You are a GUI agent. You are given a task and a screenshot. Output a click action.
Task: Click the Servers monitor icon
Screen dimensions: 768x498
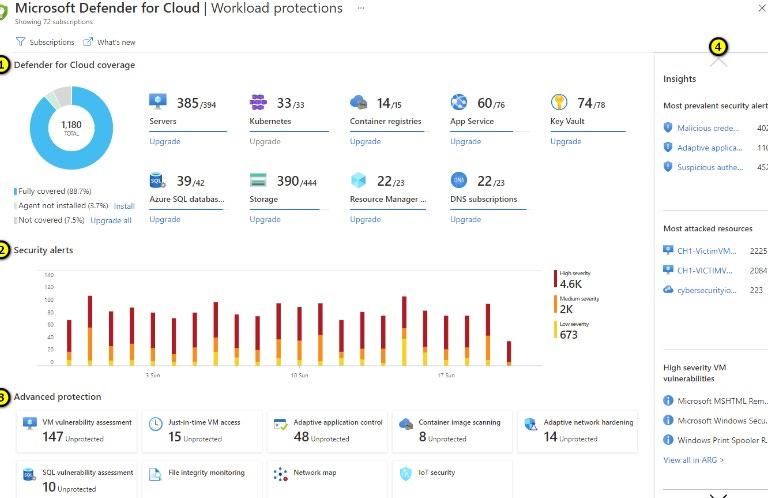[x=158, y=102]
